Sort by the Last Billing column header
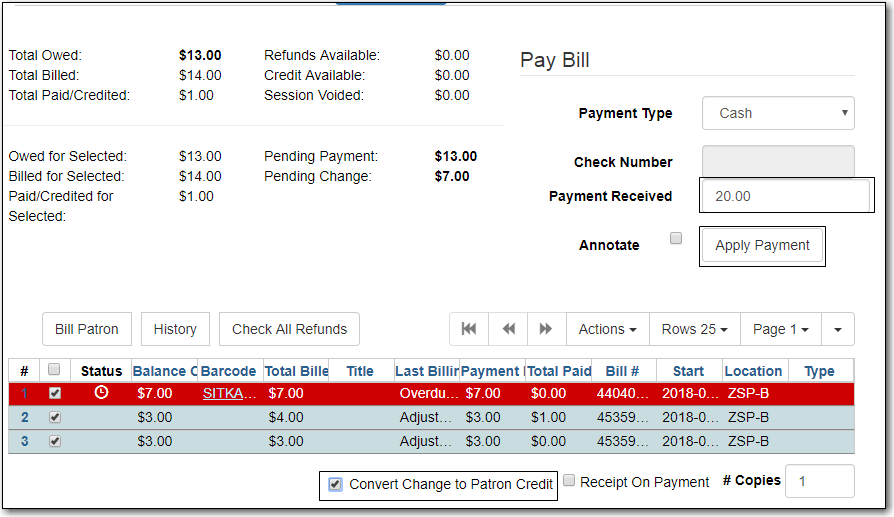Viewport: 894px width, 517px height. coord(426,371)
